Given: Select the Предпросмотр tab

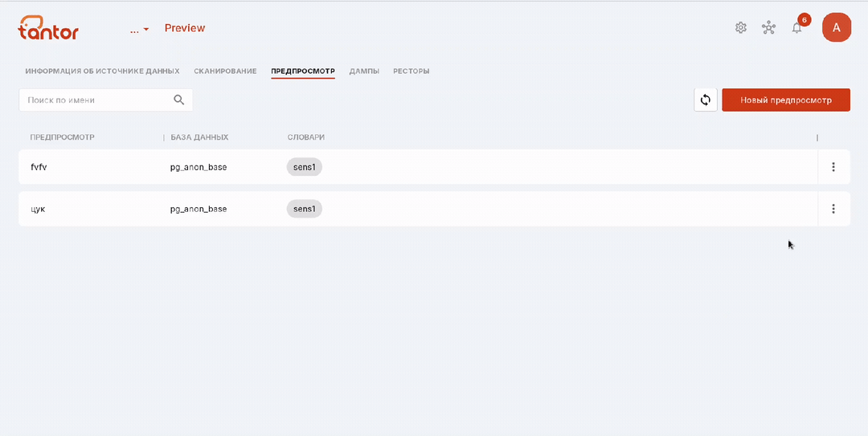Looking at the screenshot, I should click(303, 71).
